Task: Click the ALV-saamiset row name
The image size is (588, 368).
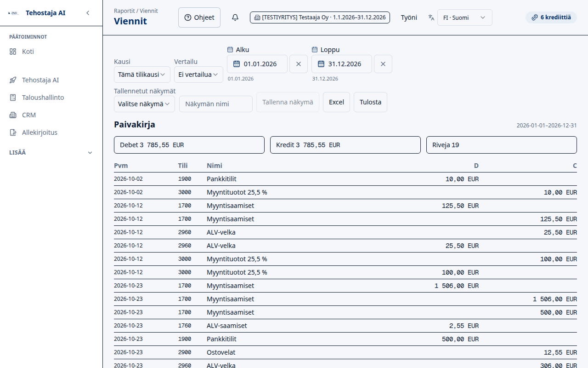Action: click(x=227, y=326)
